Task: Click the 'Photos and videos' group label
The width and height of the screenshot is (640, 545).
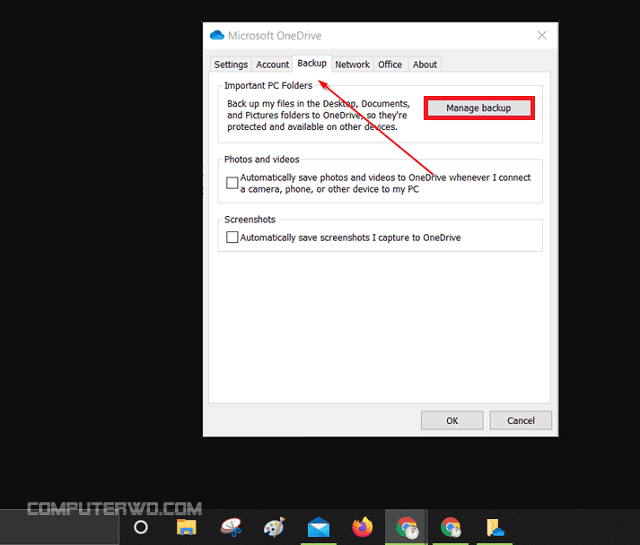Action: (262, 159)
